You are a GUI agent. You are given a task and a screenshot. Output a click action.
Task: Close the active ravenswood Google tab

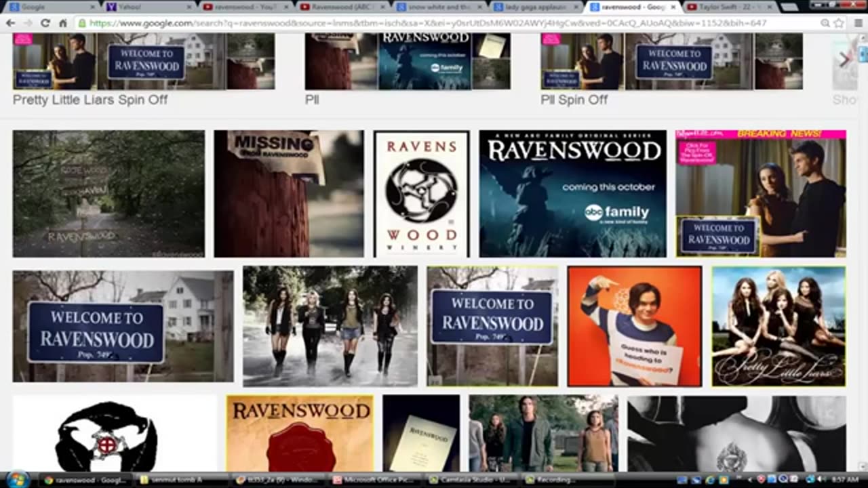(x=673, y=7)
